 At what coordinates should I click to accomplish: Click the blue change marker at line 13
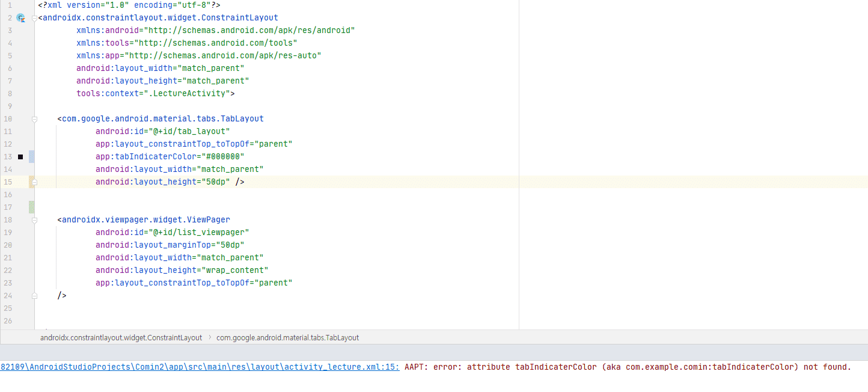coord(31,157)
